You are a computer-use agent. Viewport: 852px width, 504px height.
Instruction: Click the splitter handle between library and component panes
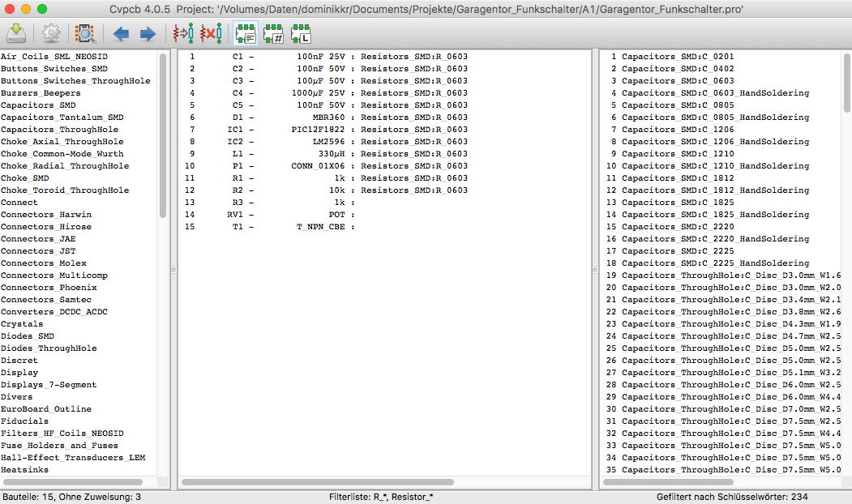[x=173, y=269]
